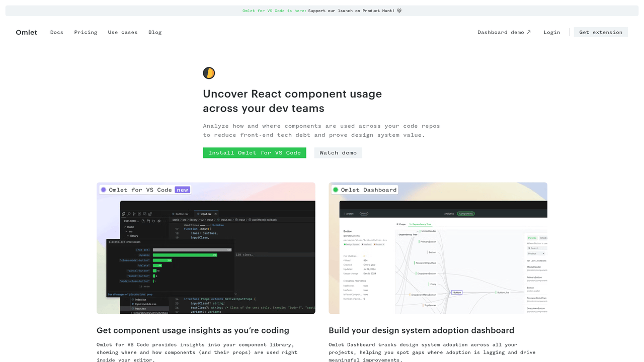Click "Get component usage insights as you're coding"
This screenshot has width=644, height=362.
[193, 330]
